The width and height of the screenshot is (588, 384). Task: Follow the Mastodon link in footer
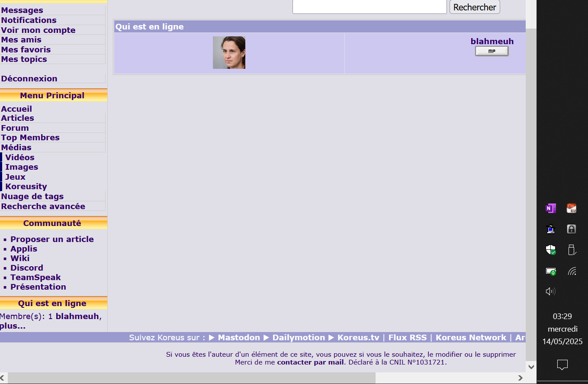click(239, 338)
